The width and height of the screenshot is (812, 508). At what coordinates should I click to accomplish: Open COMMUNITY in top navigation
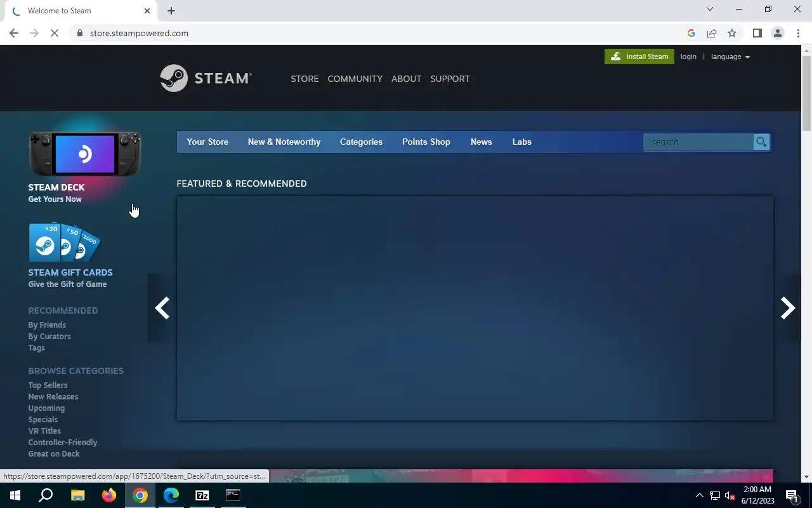pyautogui.click(x=355, y=79)
